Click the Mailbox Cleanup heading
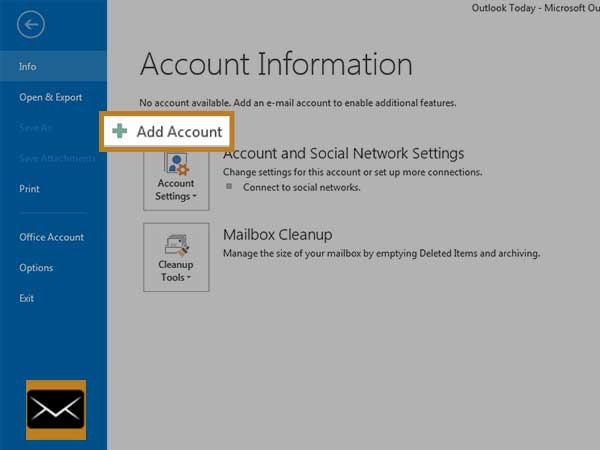Viewport: 600px width, 450px height. [277, 234]
